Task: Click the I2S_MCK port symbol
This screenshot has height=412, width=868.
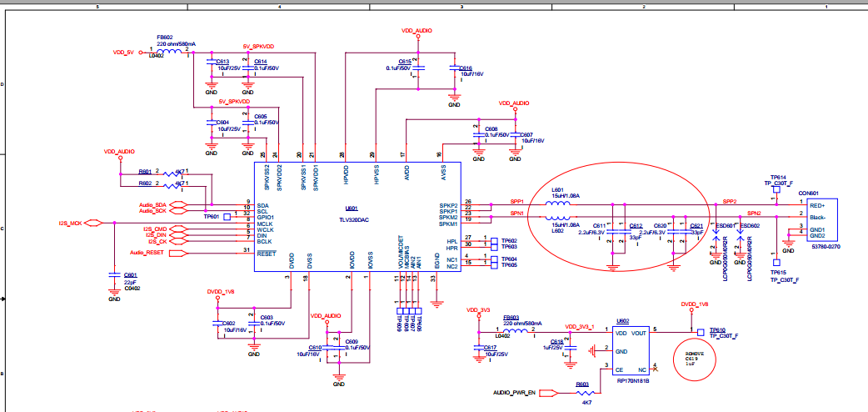Action: click(x=93, y=223)
